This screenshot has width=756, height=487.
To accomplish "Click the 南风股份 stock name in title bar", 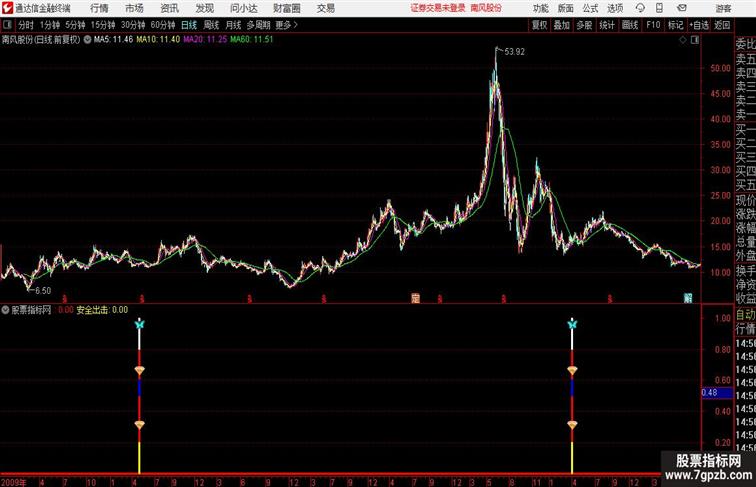I will tap(486, 8).
